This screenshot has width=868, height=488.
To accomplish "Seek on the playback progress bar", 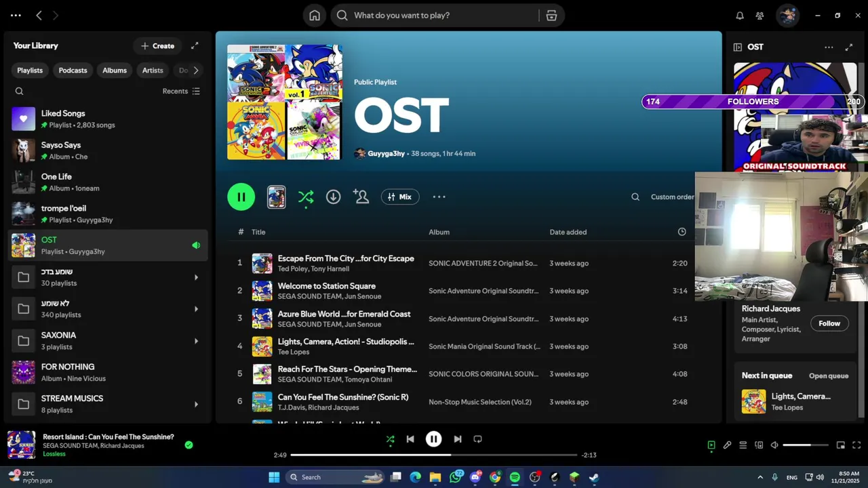I will 434,455.
